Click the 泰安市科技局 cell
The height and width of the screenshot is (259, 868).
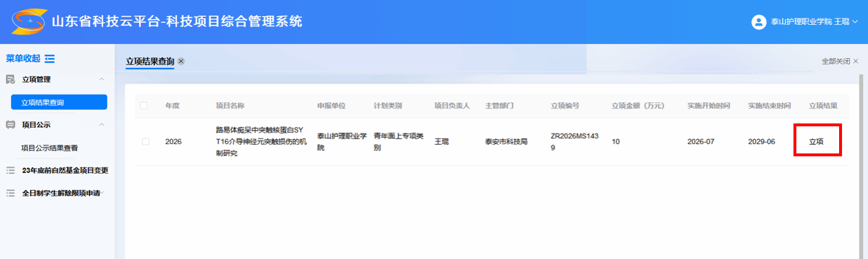[x=506, y=141]
